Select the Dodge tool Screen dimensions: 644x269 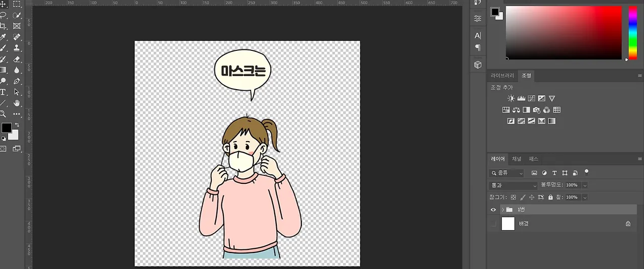click(x=3, y=81)
